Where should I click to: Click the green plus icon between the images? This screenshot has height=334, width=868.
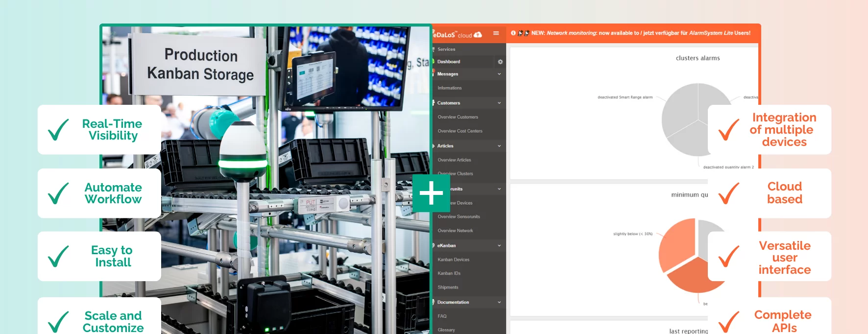click(431, 193)
